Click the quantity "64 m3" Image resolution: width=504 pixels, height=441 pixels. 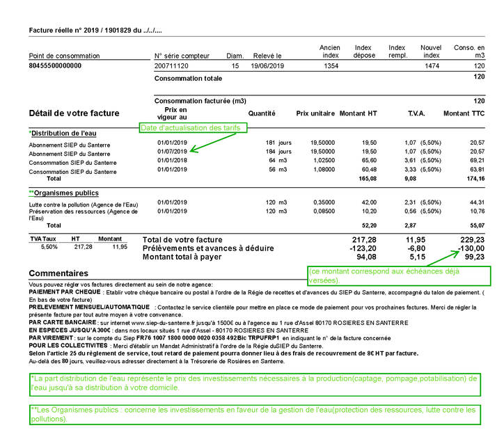(x=278, y=160)
